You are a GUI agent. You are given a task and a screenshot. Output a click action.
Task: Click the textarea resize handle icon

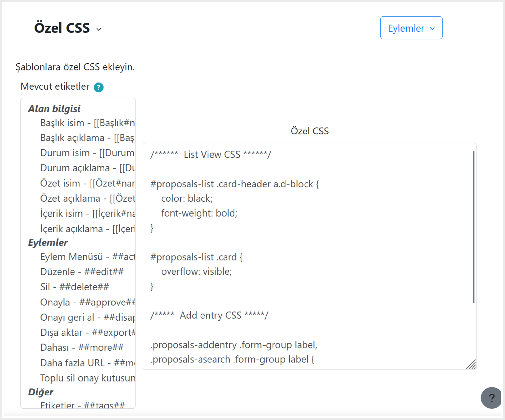click(x=471, y=364)
